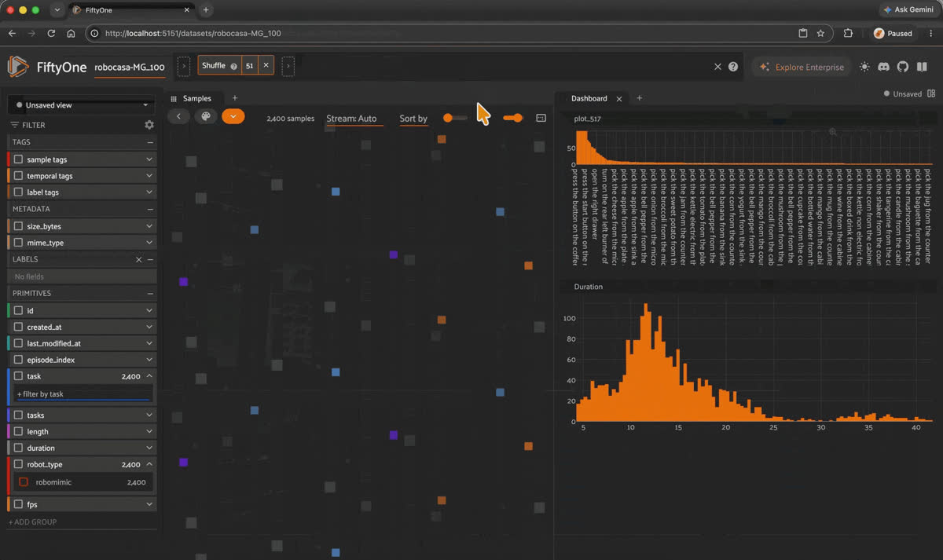The height and width of the screenshot is (560, 943).
Task: Adjust the left grid slider handle
Action: click(x=447, y=118)
